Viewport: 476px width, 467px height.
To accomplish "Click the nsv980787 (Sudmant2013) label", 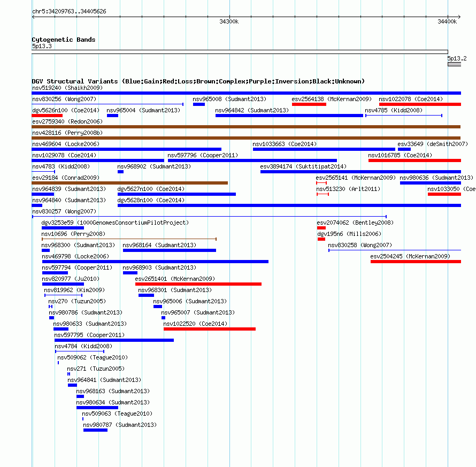I will tap(120, 425).
